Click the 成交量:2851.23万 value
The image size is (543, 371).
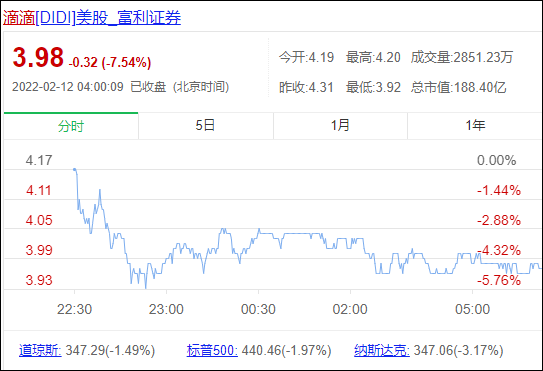[462, 57]
